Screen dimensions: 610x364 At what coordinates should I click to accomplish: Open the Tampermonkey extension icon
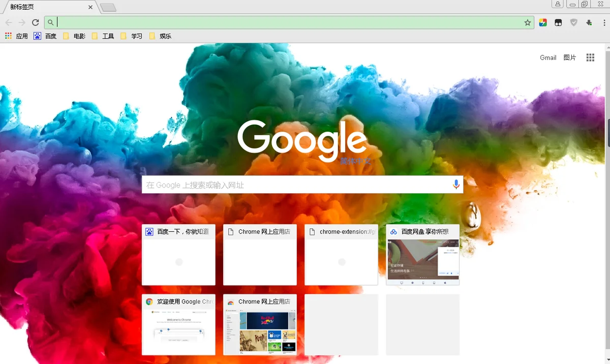(x=558, y=22)
